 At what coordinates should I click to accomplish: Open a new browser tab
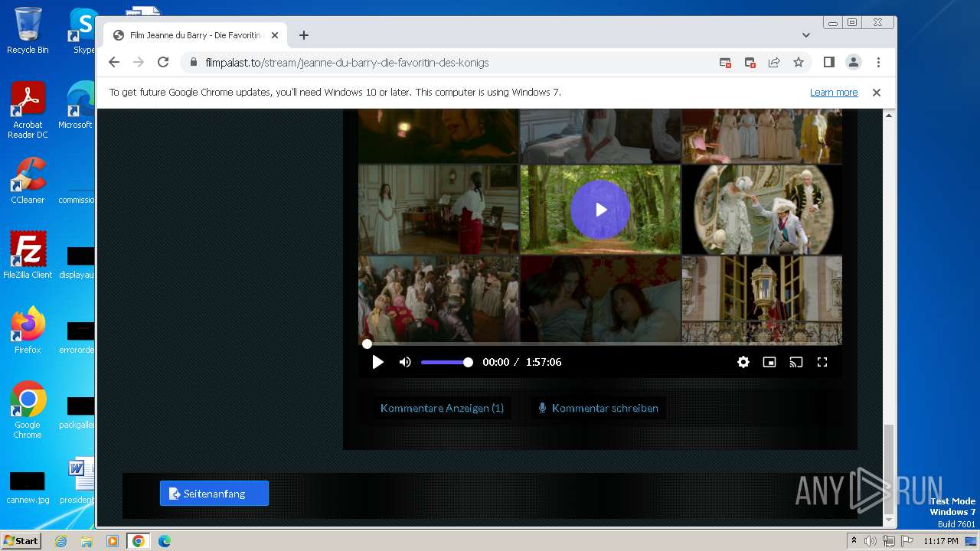(304, 35)
